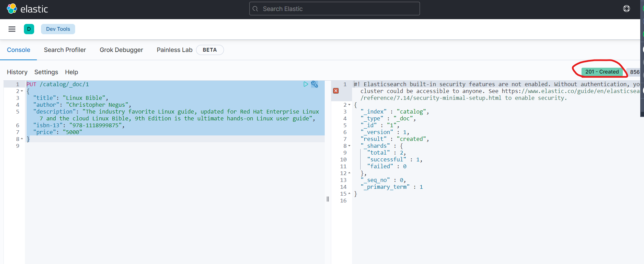Open request History
This screenshot has height=264, width=644.
[x=17, y=72]
